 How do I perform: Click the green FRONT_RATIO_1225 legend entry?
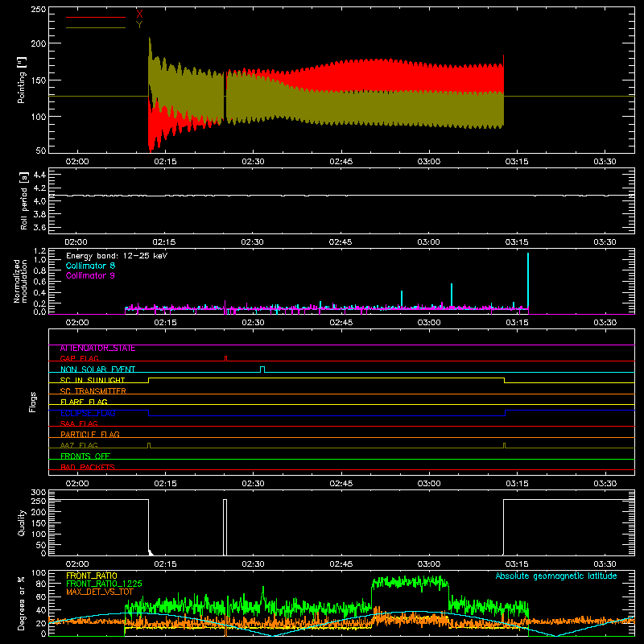[x=104, y=584]
